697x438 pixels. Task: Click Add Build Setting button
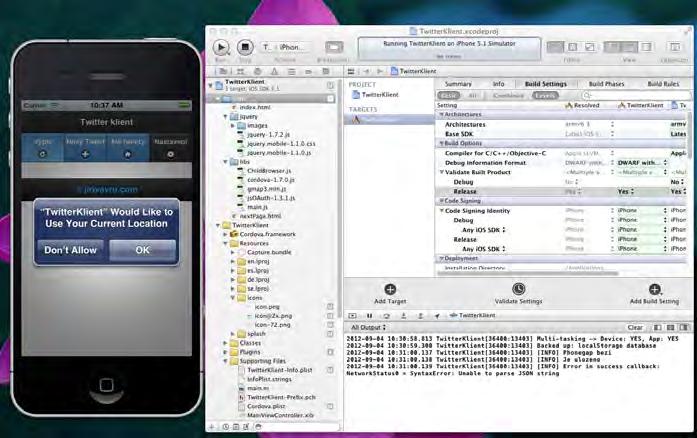pos(654,294)
